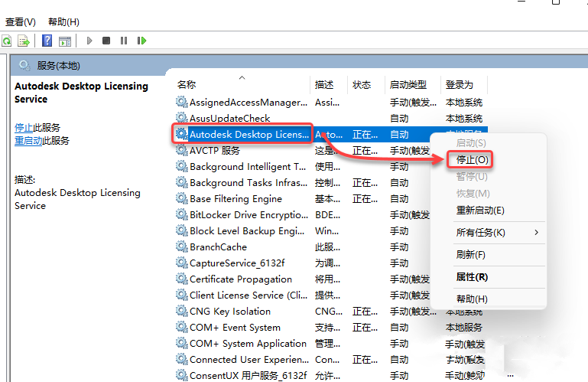The image size is (588, 382).
Task: Click the Restart Service toolbar icon
Action: pos(141,41)
